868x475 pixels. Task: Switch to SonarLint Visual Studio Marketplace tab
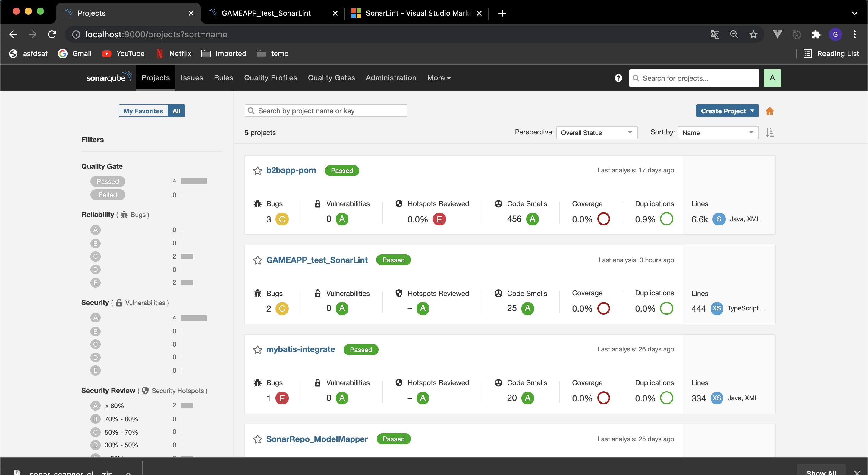click(417, 13)
